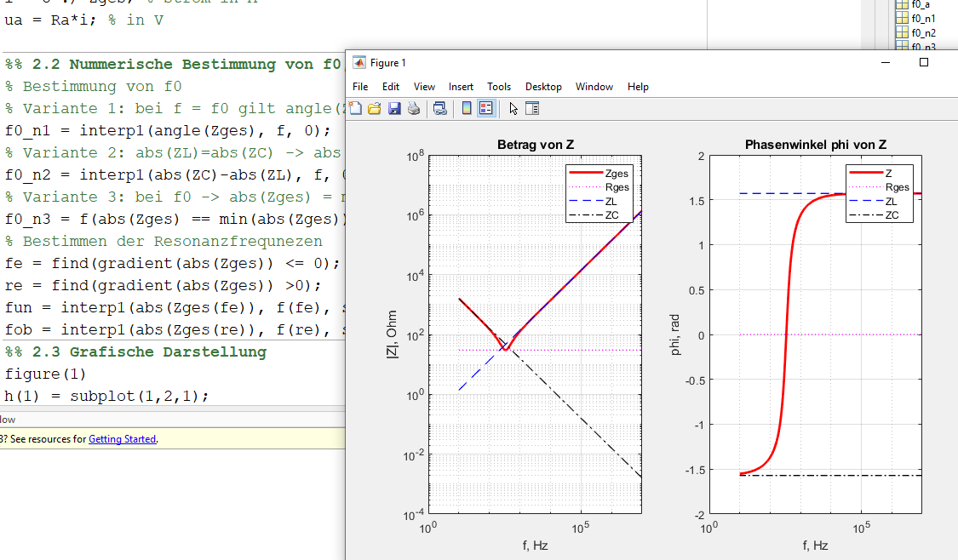Open the Property Inspector icon
958x560 pixels.
point(532,108)
